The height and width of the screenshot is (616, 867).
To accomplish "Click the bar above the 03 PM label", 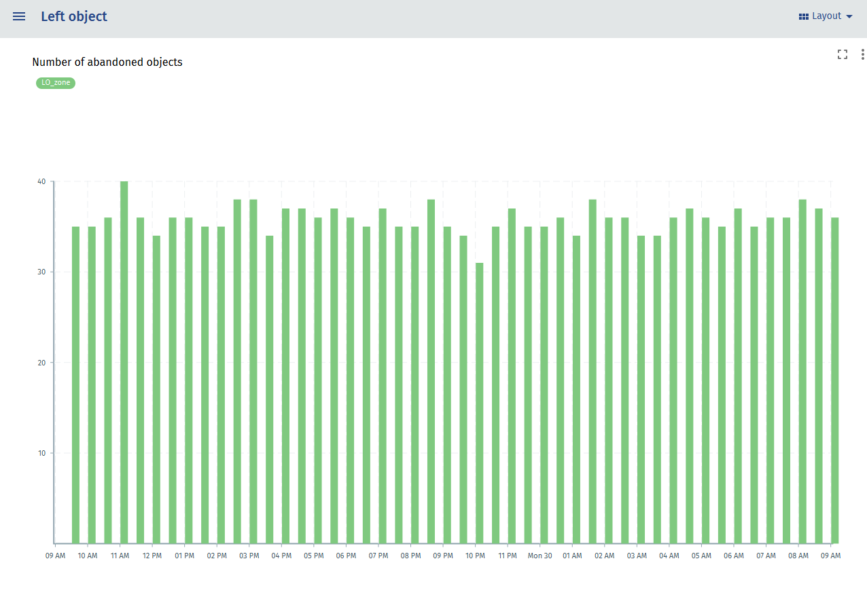I will coord(253,372).
